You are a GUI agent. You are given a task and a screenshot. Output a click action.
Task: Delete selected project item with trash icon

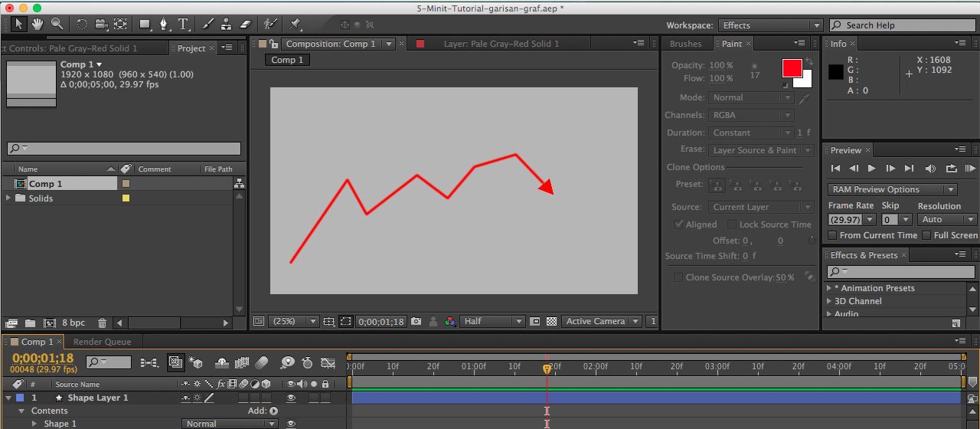point(102,323)
